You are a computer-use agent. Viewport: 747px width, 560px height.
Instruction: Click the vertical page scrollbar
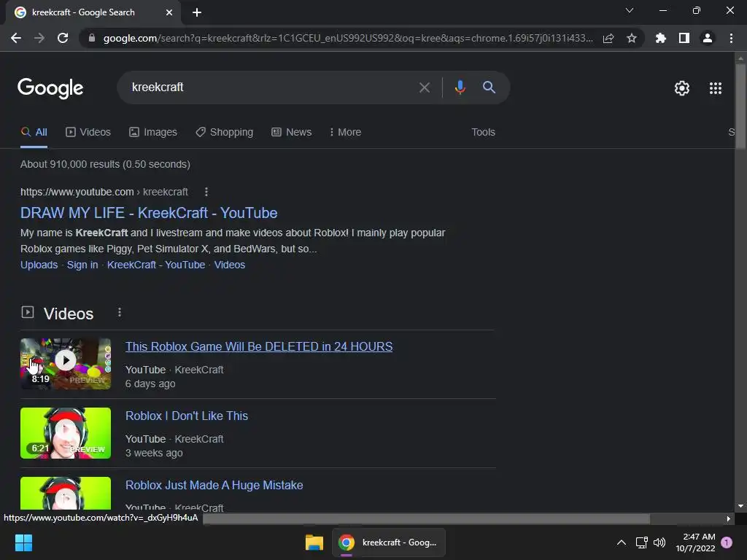click(x=740, y=106)
